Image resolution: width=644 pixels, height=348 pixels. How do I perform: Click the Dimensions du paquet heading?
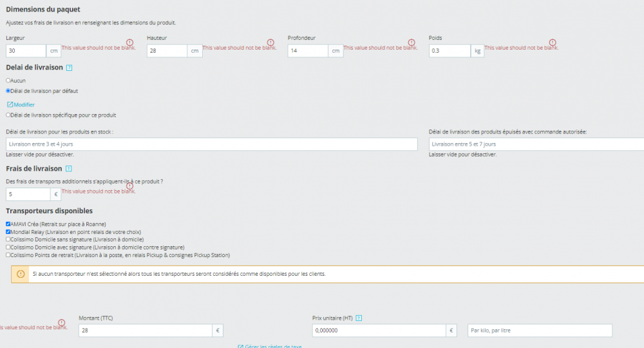click(43, 10)
